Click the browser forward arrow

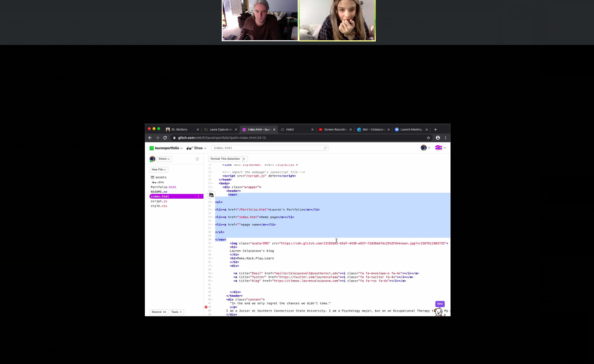(158, 138)
